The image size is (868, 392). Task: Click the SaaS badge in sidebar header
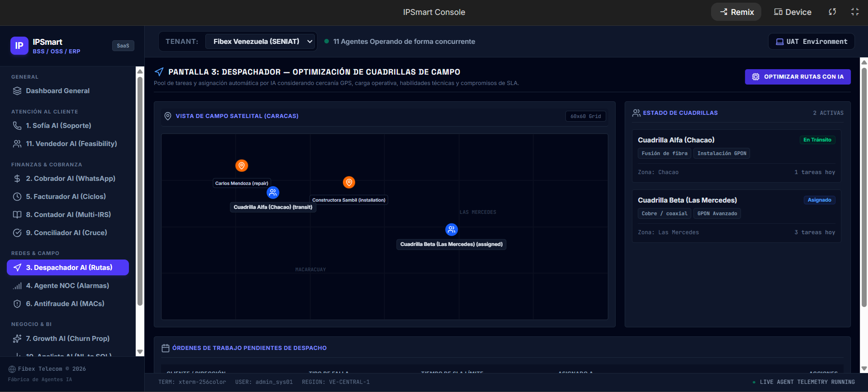(123, 46)
